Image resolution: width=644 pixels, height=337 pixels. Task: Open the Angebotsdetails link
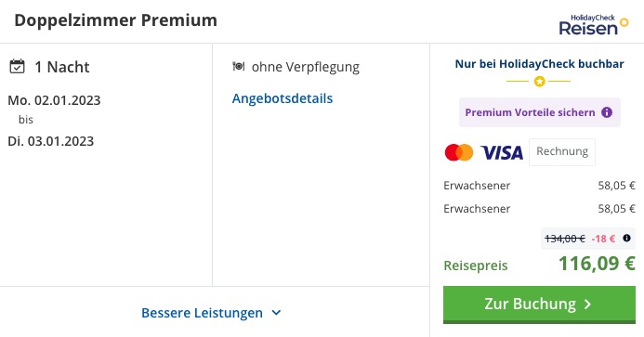[x=283, y=98]
